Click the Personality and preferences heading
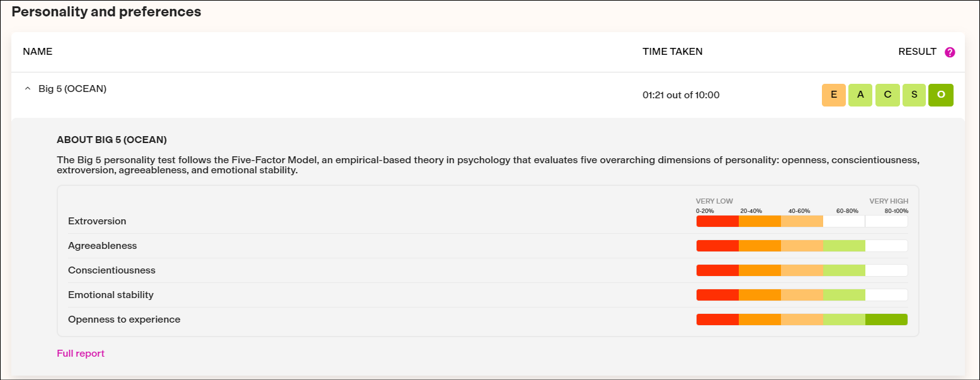Image resolution: width=980 pixels, height=380 pixels. [106, 12]
